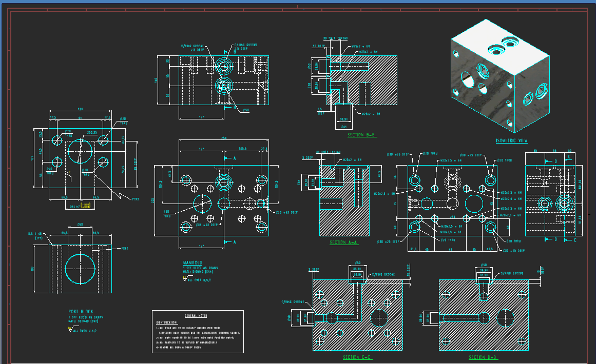Click the MANIFOLD title text
The width and height of the screenshot is (596, 364).
point(193,263)
